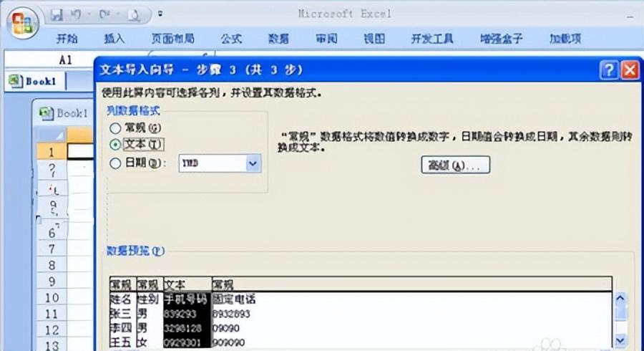
Task: Click the wizard Help question mark button
Action: [609, 70]
